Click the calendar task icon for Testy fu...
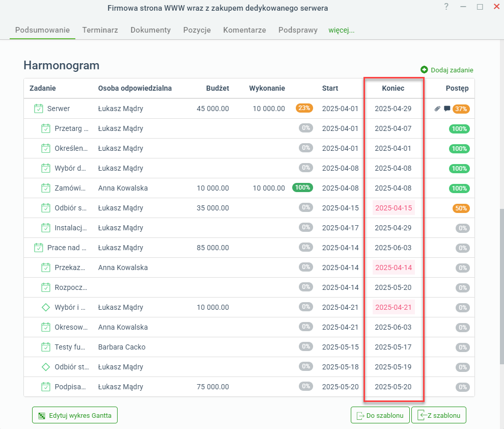Image resolution: width=504 pixels, height=429 pixels. tap(46, 347)
